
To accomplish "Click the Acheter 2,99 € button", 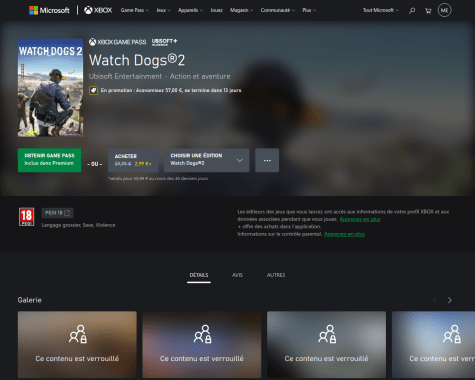I will click(x=133, y=160).
